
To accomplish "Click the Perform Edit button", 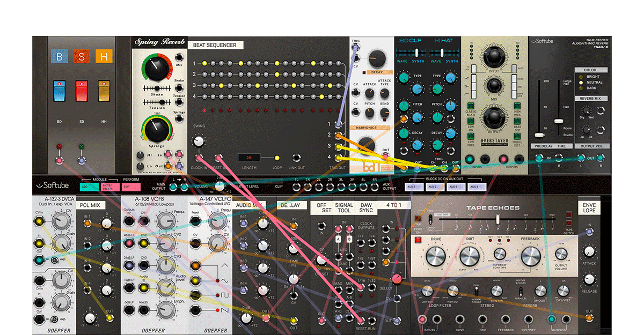I will coord(131,187).
